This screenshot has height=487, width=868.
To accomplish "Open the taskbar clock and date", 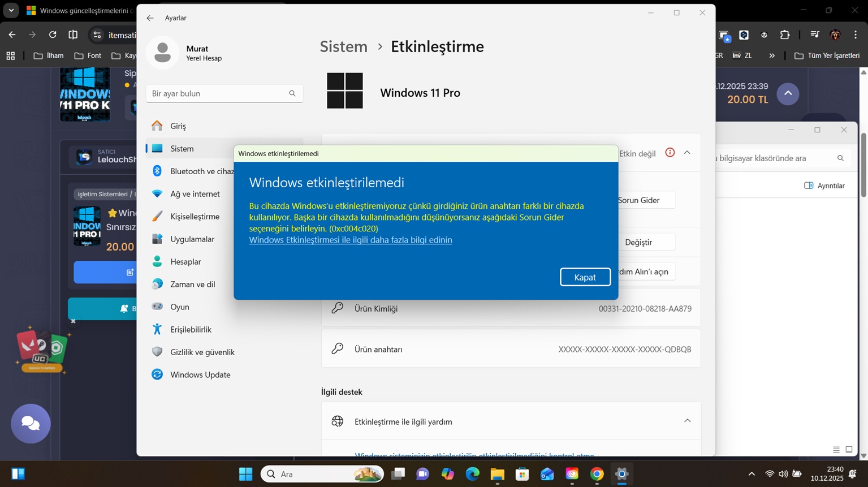I will [827, 474].
